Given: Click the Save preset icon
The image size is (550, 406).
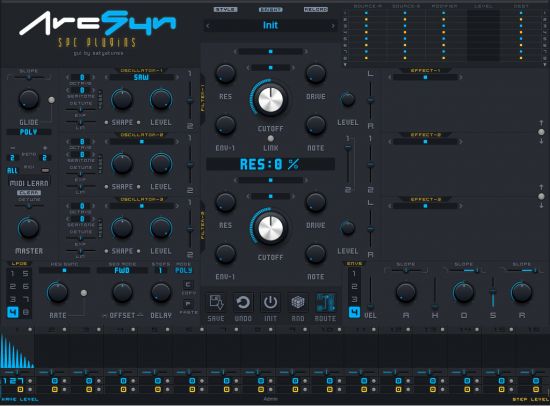Looking at the screenshot, I should point(216,302).
